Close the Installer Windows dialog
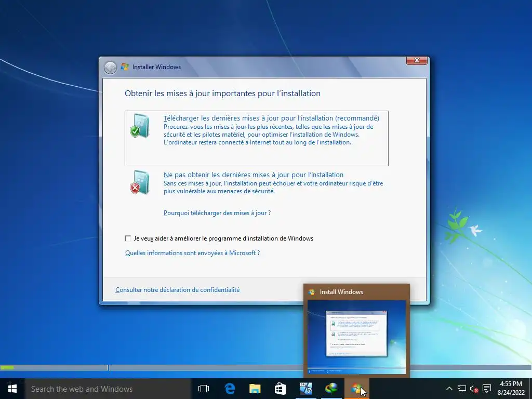The width and height of the screenshot is (532, 399). click(x=417, y=60)
